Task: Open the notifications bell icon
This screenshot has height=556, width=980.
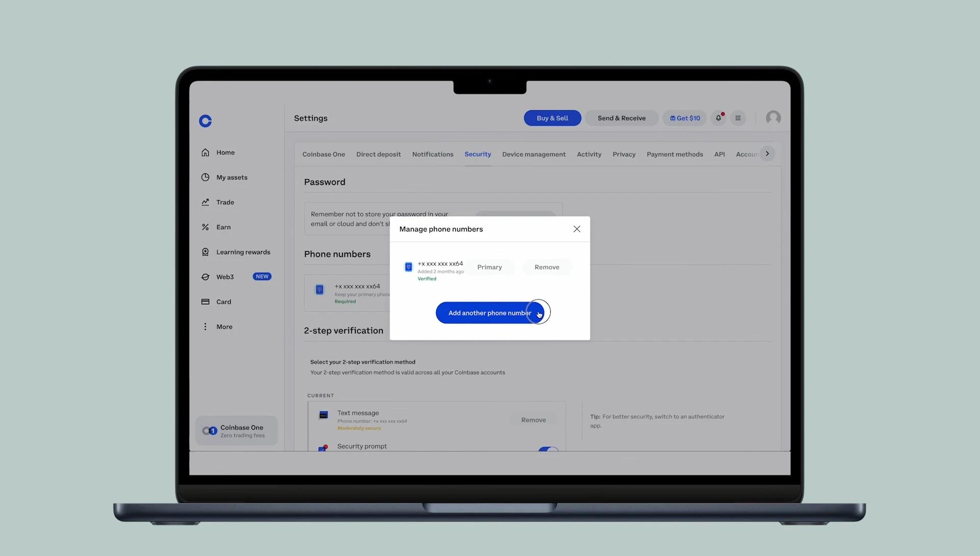Action: pos(718,118)
